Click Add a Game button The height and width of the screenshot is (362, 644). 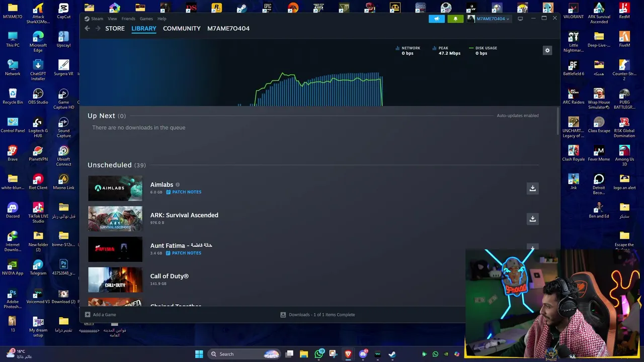(101, 315)
